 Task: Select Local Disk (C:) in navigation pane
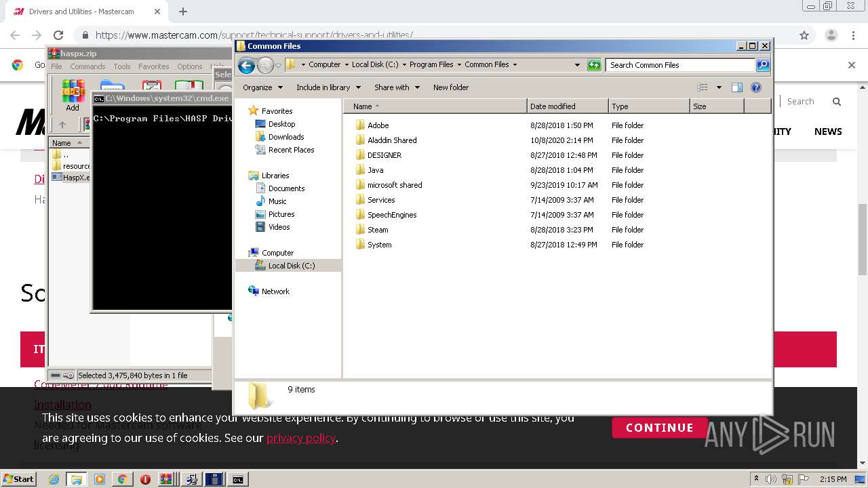click(292, 266)
